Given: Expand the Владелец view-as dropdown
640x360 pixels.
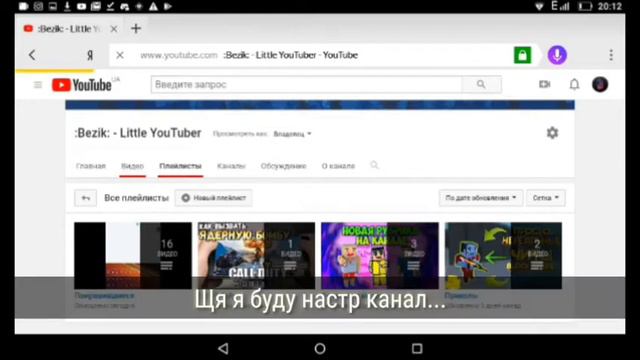Looking at the screenshot, I should pyautogui.click(x=292, y=134).
